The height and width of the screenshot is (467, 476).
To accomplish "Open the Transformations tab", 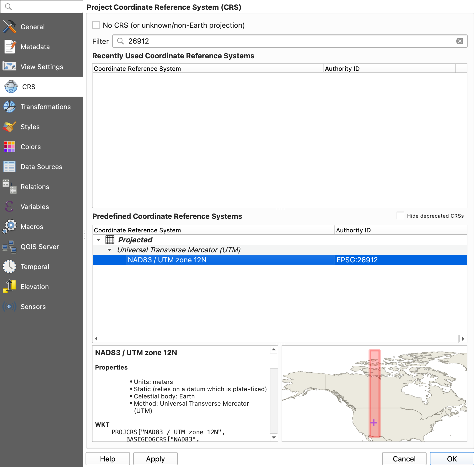I will pos(42,107).
